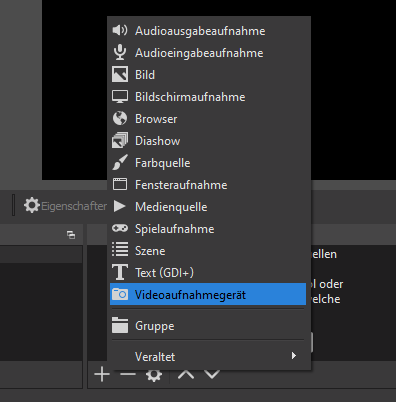Select the Text (GDI+) entry
Image resolution: width=396 pixels, height=402 pixels.
pos(208,273)
